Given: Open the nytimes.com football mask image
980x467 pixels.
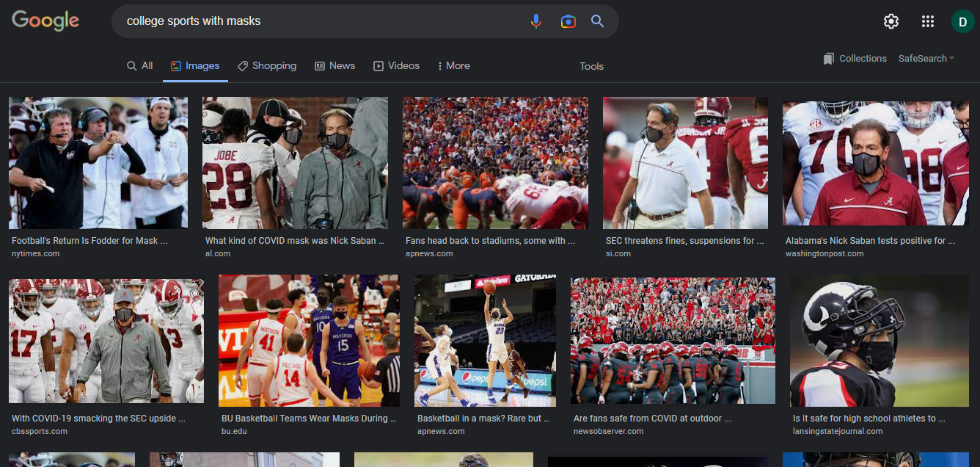Looking at the screenshot, I should click(x=98, y=163).
